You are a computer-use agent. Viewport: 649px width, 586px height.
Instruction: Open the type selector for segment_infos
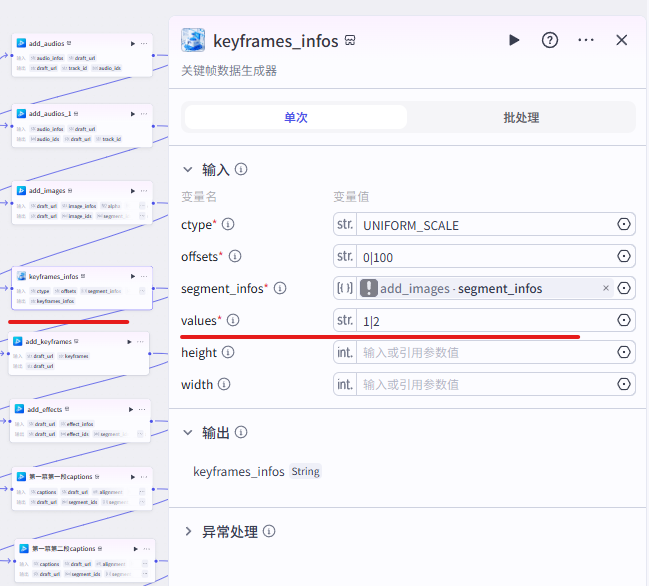345,288
